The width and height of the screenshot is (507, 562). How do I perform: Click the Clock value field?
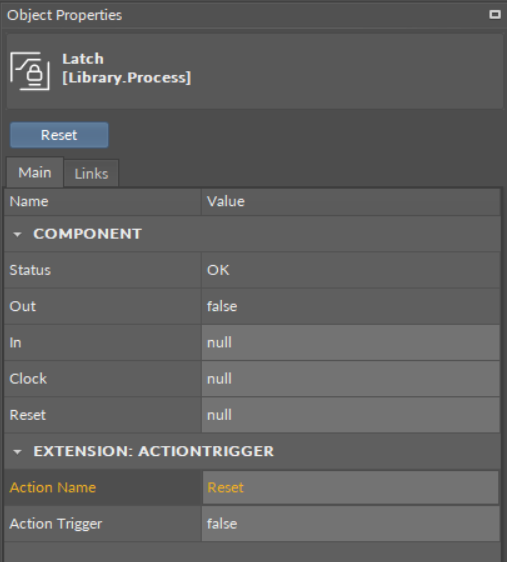pyautogui.click(x=351, y=379)
